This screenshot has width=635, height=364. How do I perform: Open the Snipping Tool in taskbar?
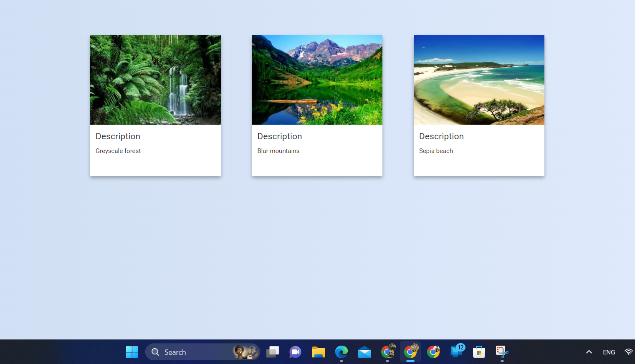click(501, 352)
